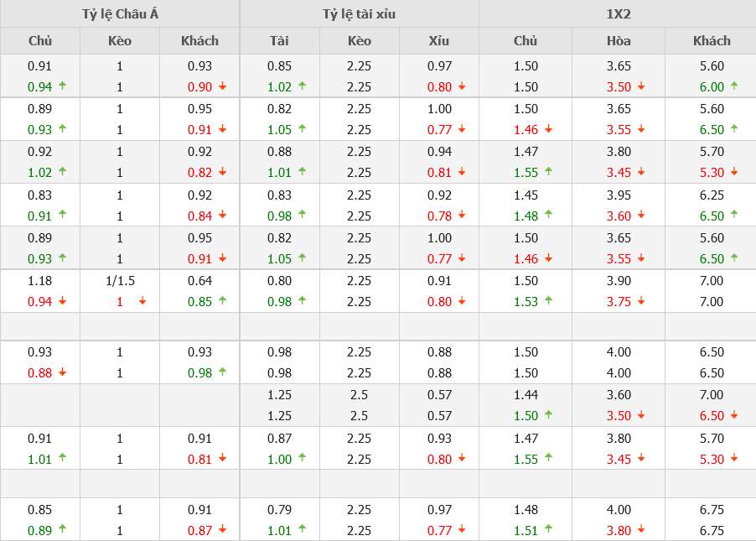Screen dimensions: 756x541
Task: Click the up arrow beside green 0.85
Action: pyautogui.click(x=222, y=301)
